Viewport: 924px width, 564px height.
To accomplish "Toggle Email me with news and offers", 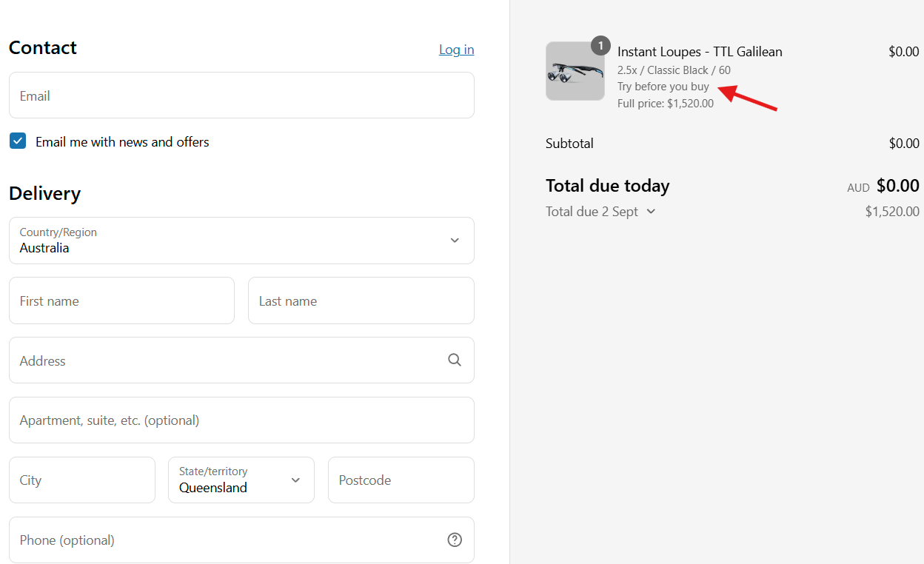I will (18, 141).
